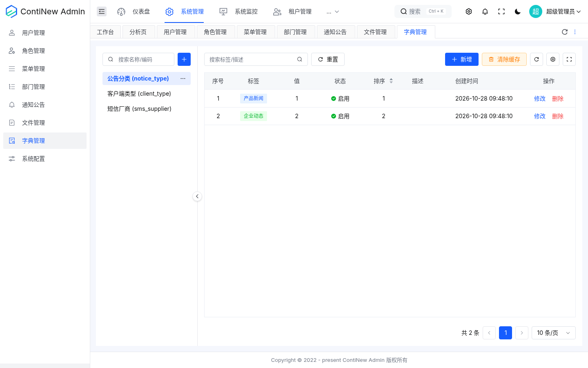This screenshot has width=588, height=368.
Task: Select pagination page 1
Action: click(506, 333)
